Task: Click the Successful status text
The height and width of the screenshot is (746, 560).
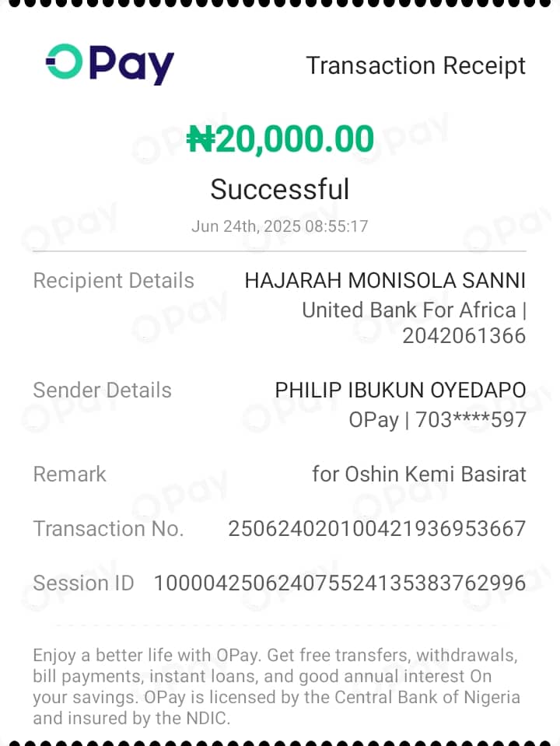Action: pos(280,189)
